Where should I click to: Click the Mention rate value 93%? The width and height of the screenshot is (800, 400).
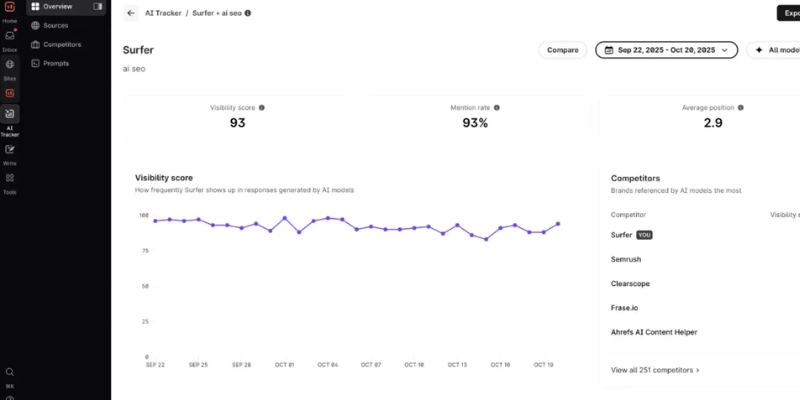click(475, 123)
